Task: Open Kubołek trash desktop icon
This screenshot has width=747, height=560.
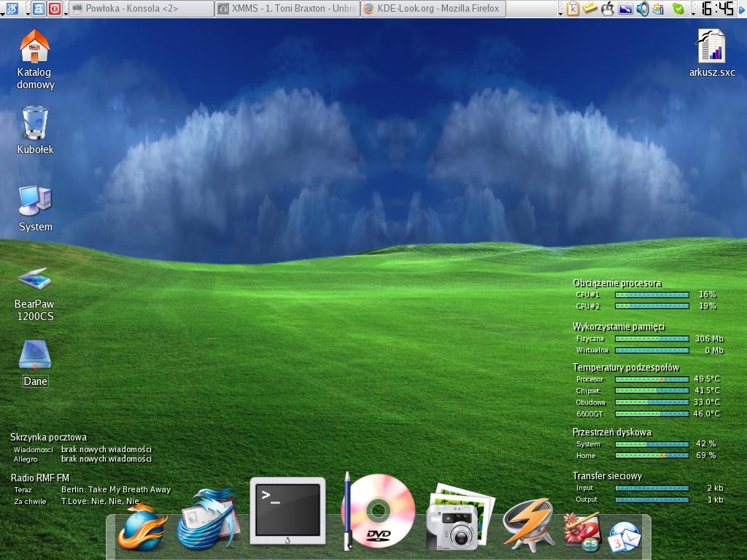Action: 35,130
